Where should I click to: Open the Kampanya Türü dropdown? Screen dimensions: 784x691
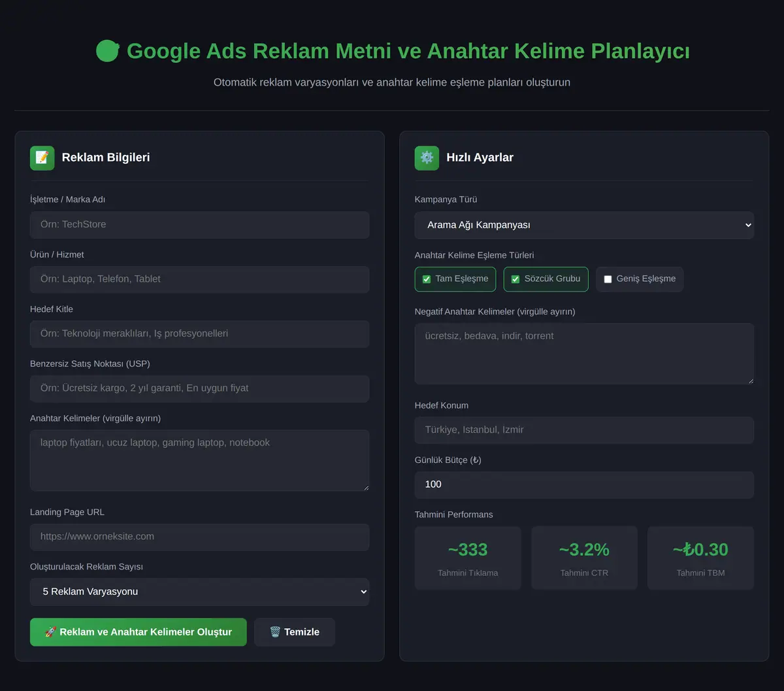point(584,225)
